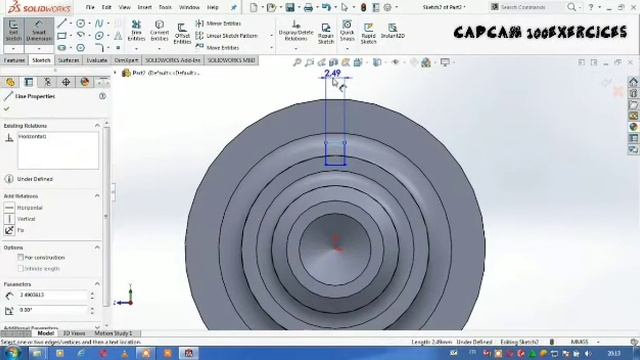This screenshot has height=360, width=640.
Task: Click the Rapid Sketch tool
Action: 368,33
